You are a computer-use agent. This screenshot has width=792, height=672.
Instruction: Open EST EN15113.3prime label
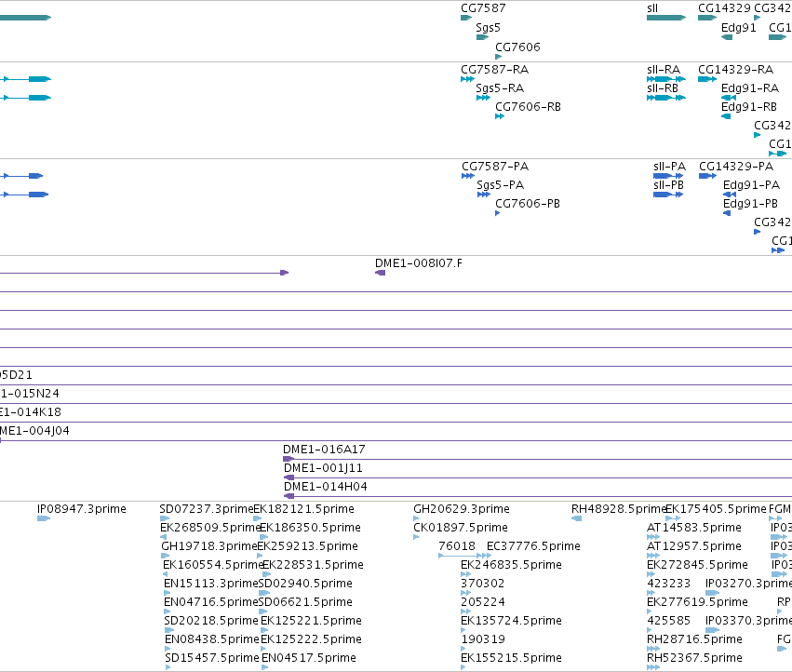(211, 585)
